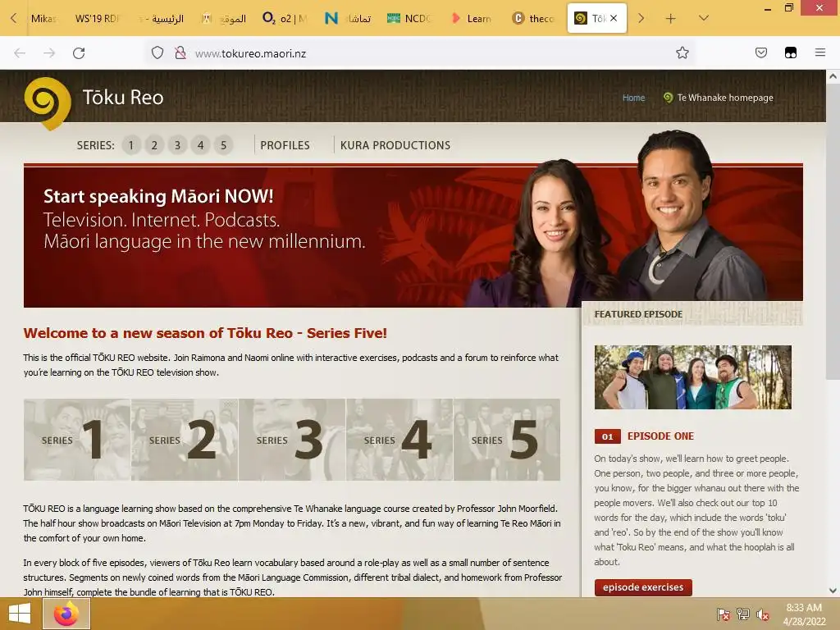Reload the page with the refresh icon
Image resolution: width=840 pixels, height=630 pixels.
(79, 53)
